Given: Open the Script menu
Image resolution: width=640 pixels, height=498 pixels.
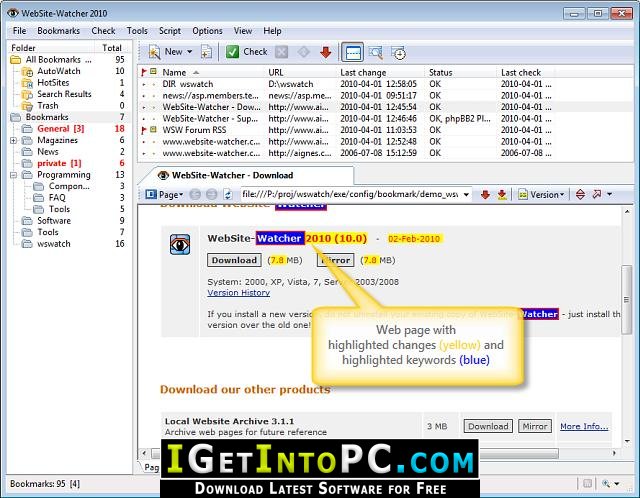Looking at the screenshot, I should click(170, 31).
